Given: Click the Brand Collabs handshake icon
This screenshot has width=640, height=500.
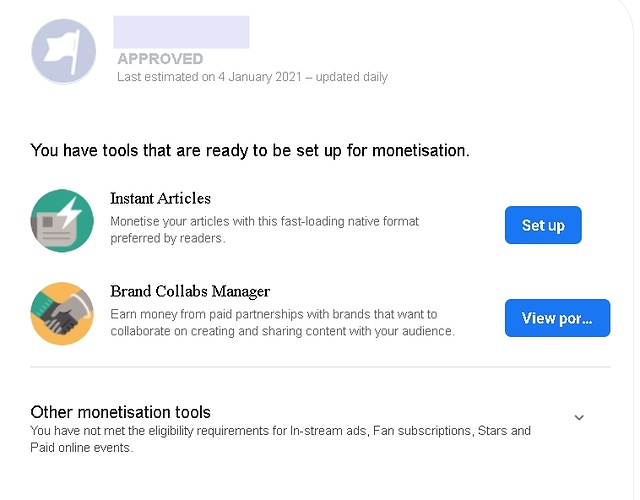Looking at the screenshot, I should 62,313.
